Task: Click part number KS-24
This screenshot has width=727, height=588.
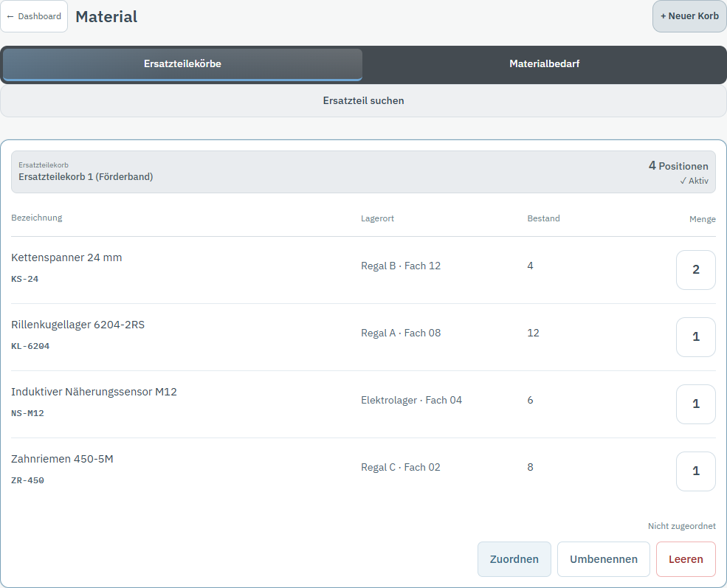Action: point(24,279)
